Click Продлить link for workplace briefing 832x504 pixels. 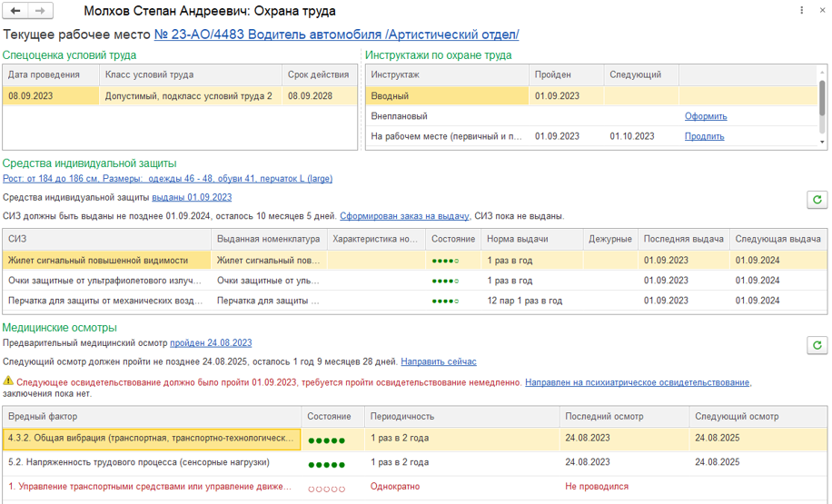click(704, 136)
